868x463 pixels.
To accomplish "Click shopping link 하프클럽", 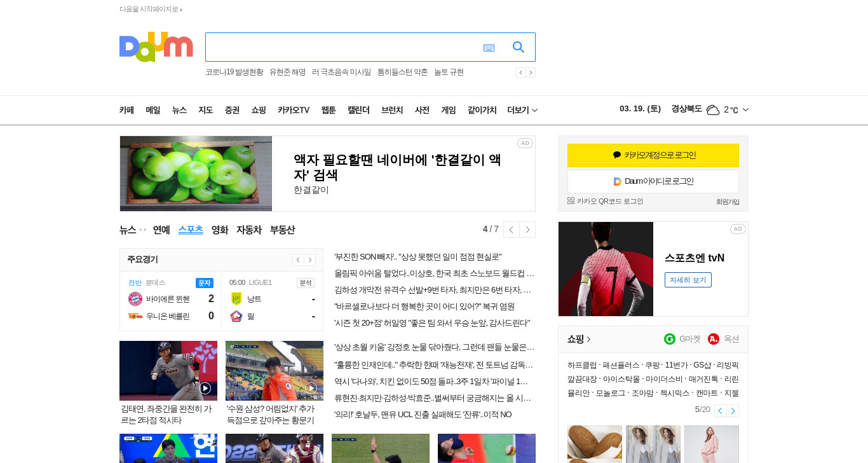I will pos(582,365).
